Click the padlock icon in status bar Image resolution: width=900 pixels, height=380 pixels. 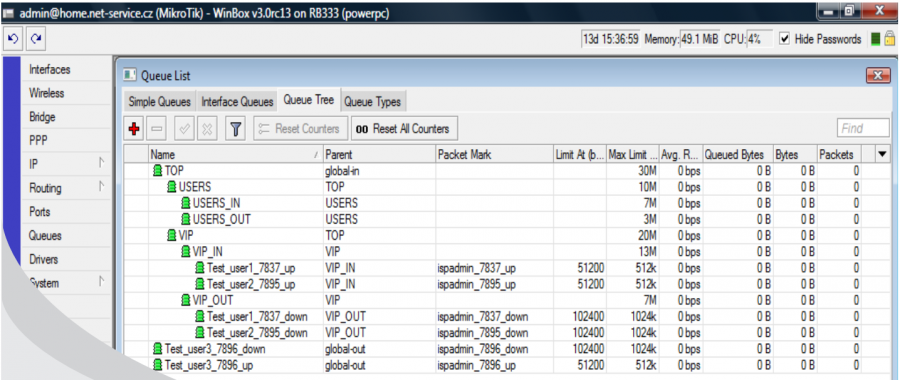[x=890, y=39]
